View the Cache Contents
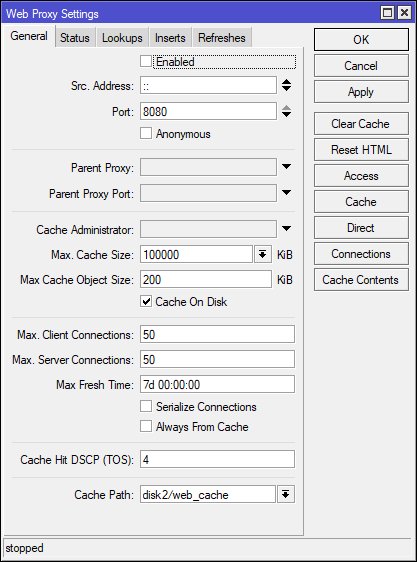Viewport: 417px width, 562px height. (361, 280)
